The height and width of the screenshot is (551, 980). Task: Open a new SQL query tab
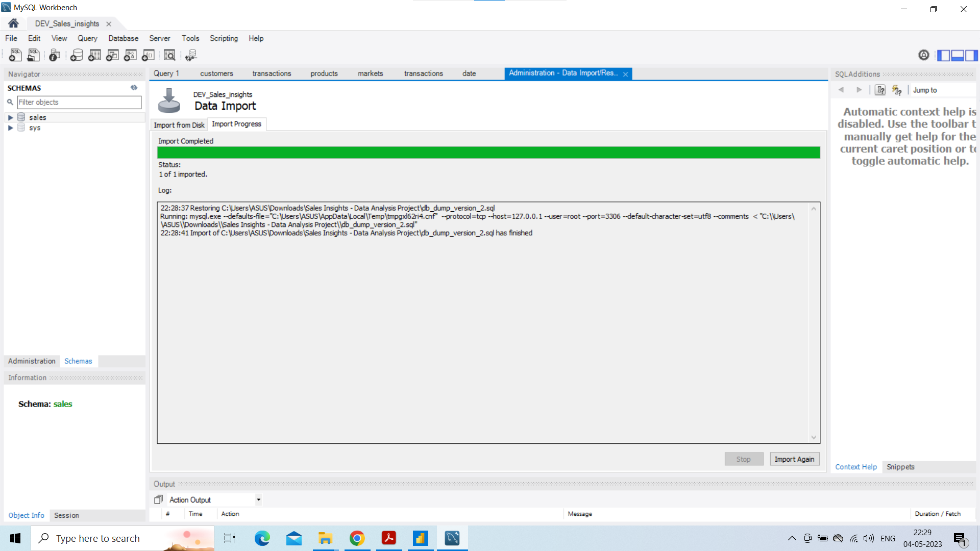coord(15,55)
